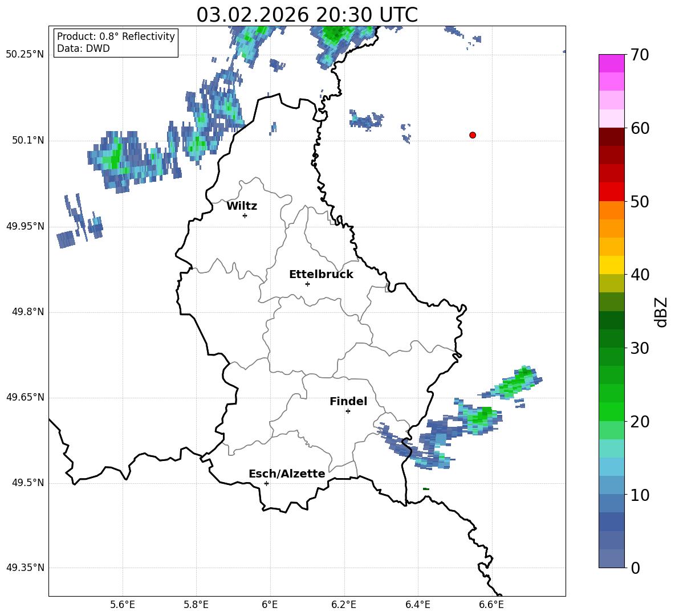Screen dimensions: 675x616
Task: Click the '03.02.2026 20:30 UTC' title
Action: pyautogui.click(x=307, y=15)
